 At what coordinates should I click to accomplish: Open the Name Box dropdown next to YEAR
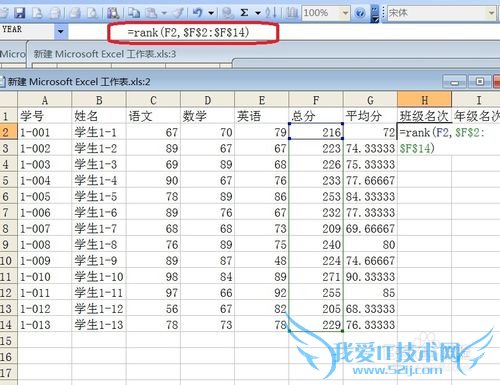click(61, 32)
